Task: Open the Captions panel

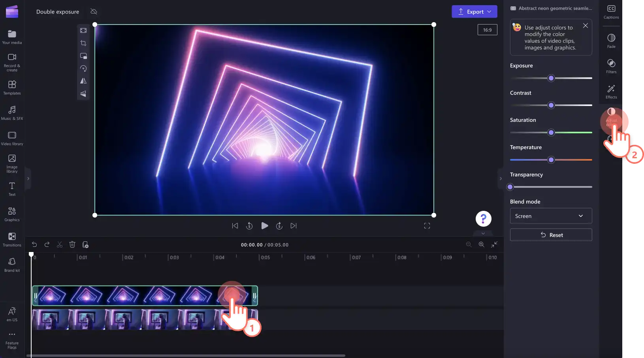Action: [x=611, y=12]
